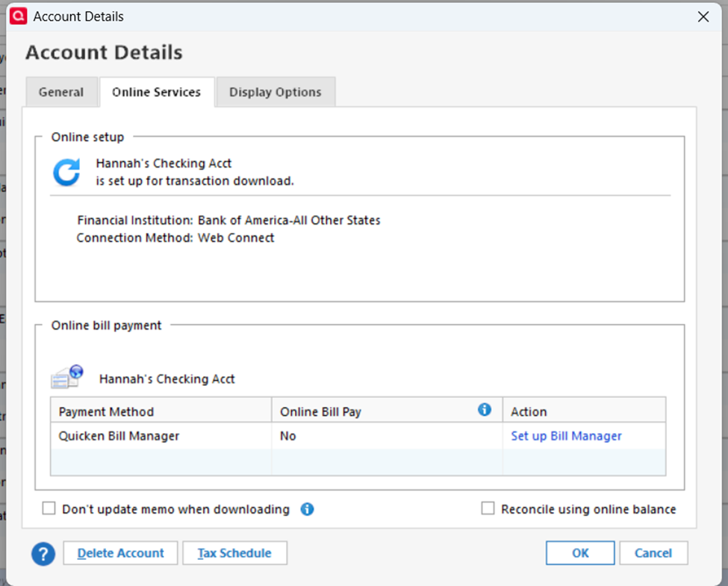Select the Quicken Bill Manager payment row

[x=119, y=436]
